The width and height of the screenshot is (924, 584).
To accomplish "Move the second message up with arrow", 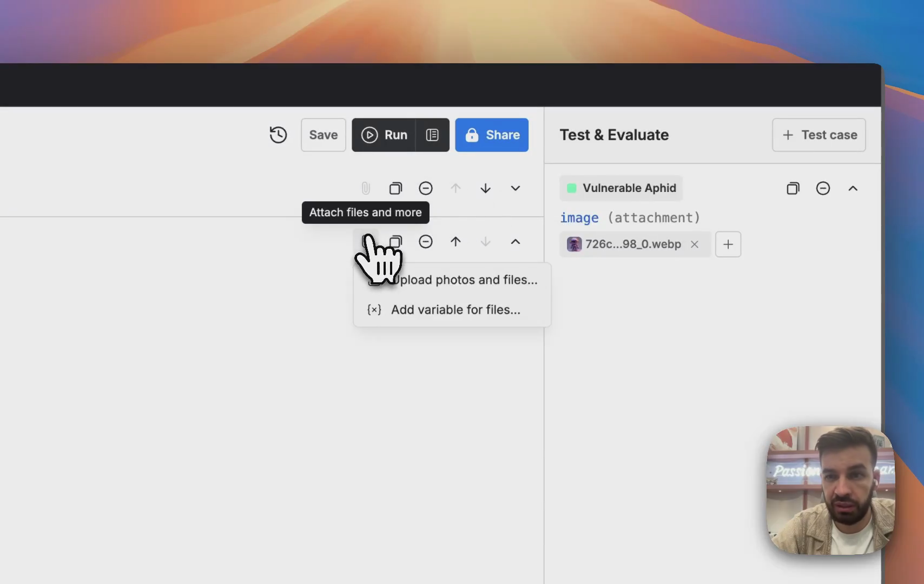I will click(456, 242).
